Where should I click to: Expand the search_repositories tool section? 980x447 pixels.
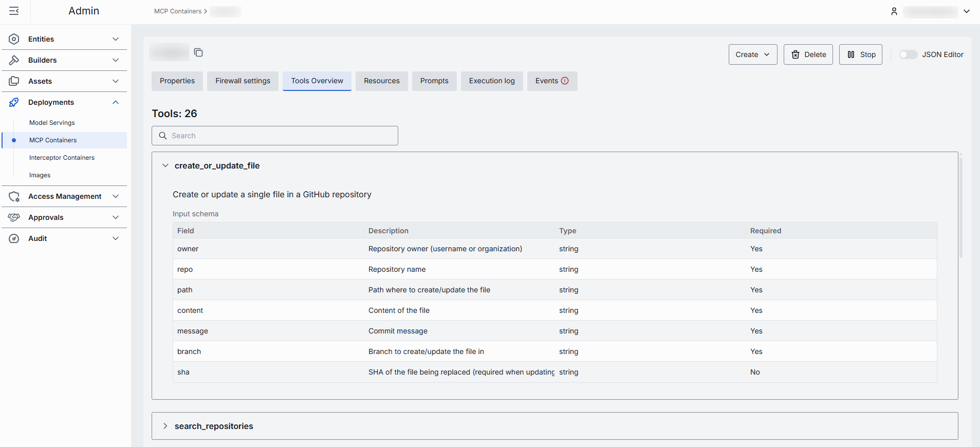(165, 426)
